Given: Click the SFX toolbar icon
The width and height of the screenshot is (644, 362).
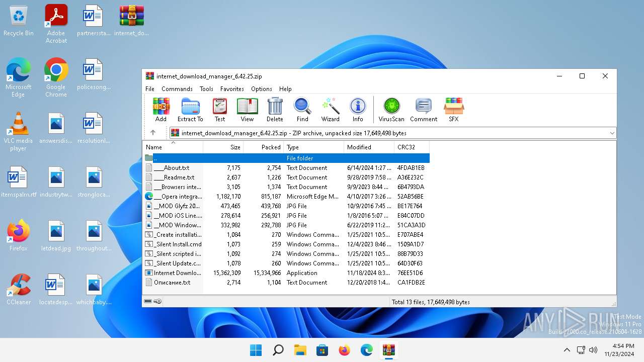Looking at the screenshot, I should [454, 110].
